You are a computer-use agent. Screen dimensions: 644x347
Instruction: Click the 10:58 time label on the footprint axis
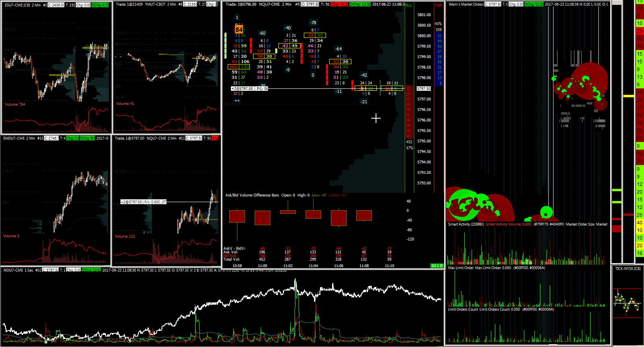(237, 266)
